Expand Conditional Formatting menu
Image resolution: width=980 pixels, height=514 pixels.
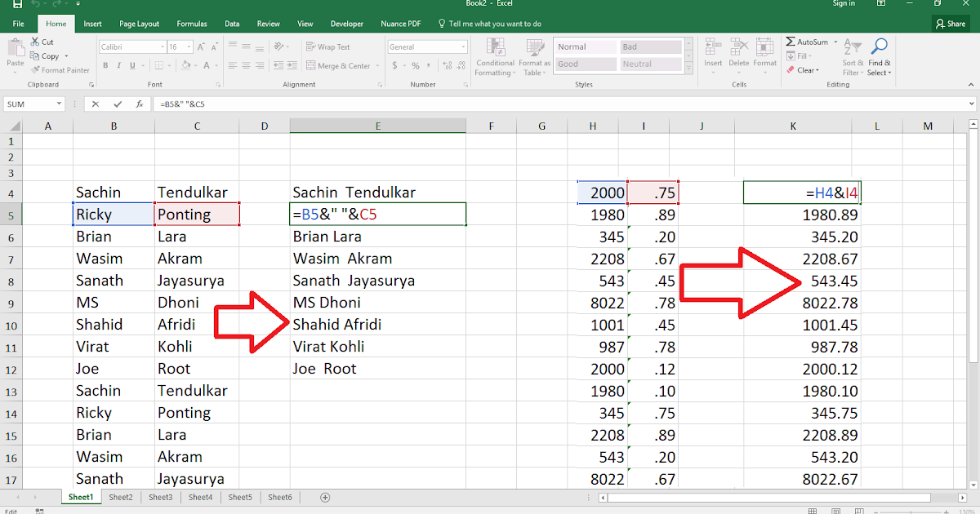tap(495, 57)
